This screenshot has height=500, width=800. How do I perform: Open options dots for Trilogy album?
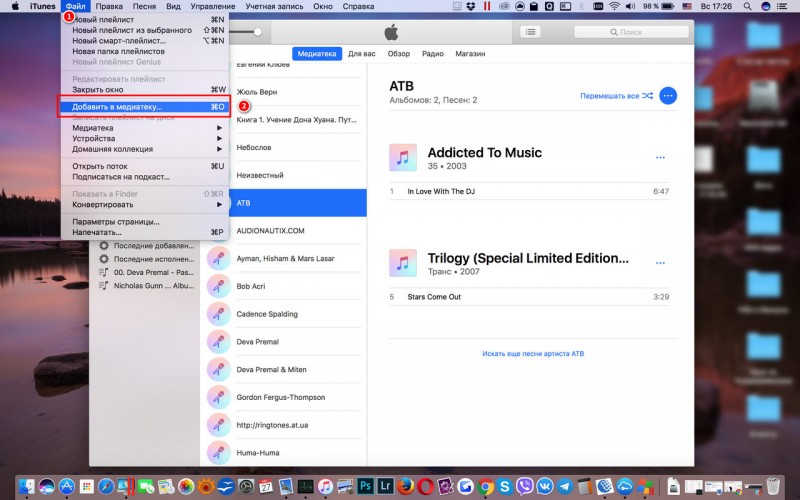pyautogui.click(x=660, y=263)
